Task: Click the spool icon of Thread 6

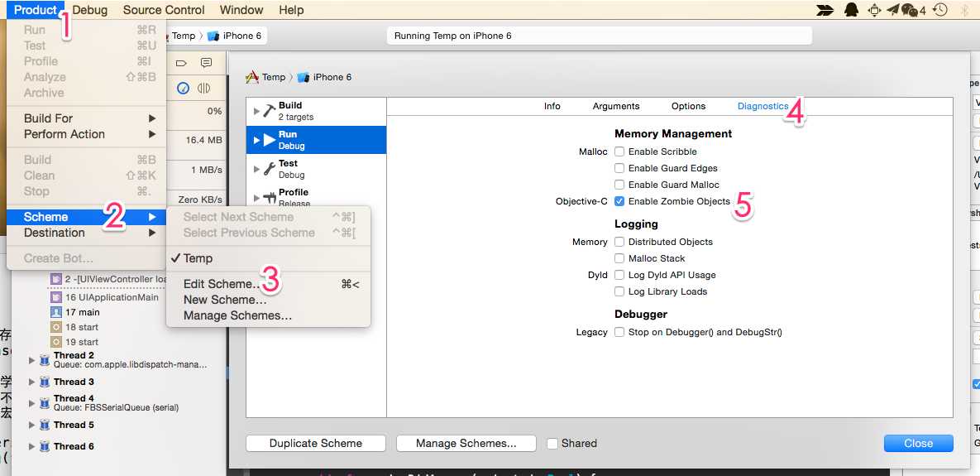Action: point(45,446)
